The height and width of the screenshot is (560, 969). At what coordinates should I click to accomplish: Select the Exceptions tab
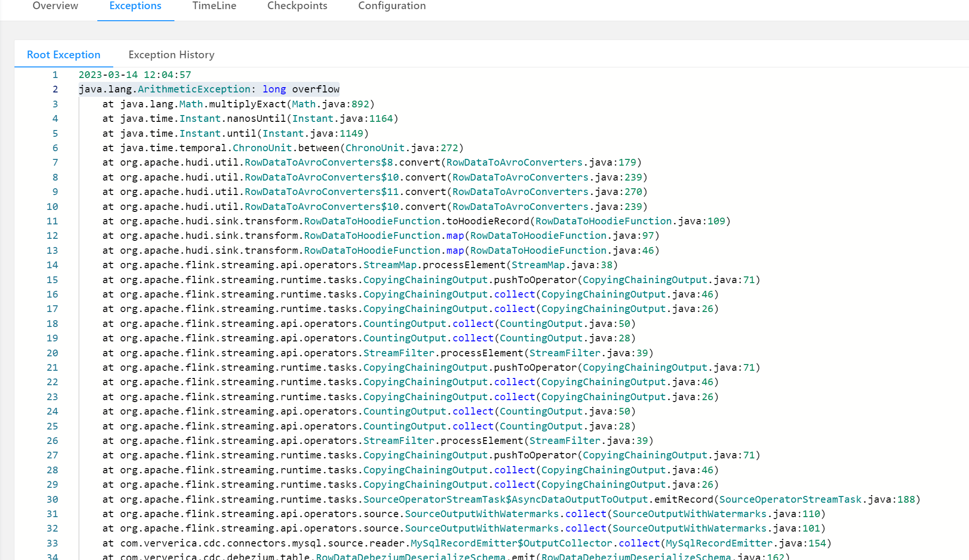[135, 6]
